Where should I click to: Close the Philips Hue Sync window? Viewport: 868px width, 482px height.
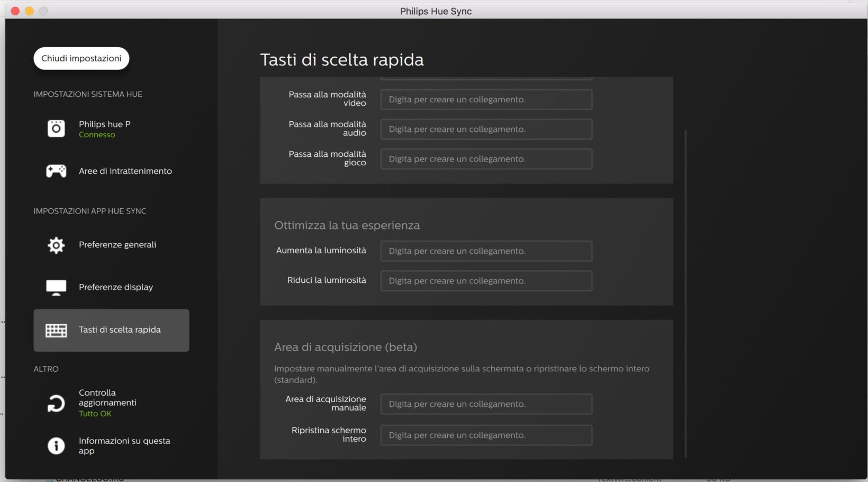15,11
